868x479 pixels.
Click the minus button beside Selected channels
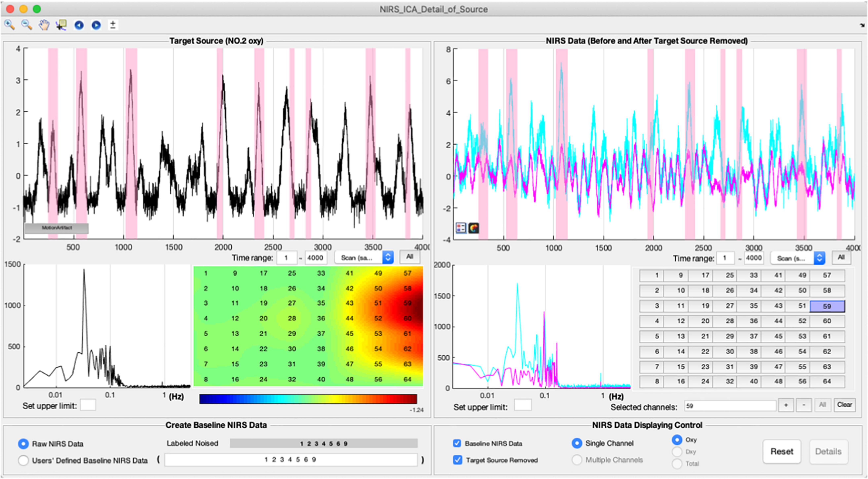tap(804, 405)
